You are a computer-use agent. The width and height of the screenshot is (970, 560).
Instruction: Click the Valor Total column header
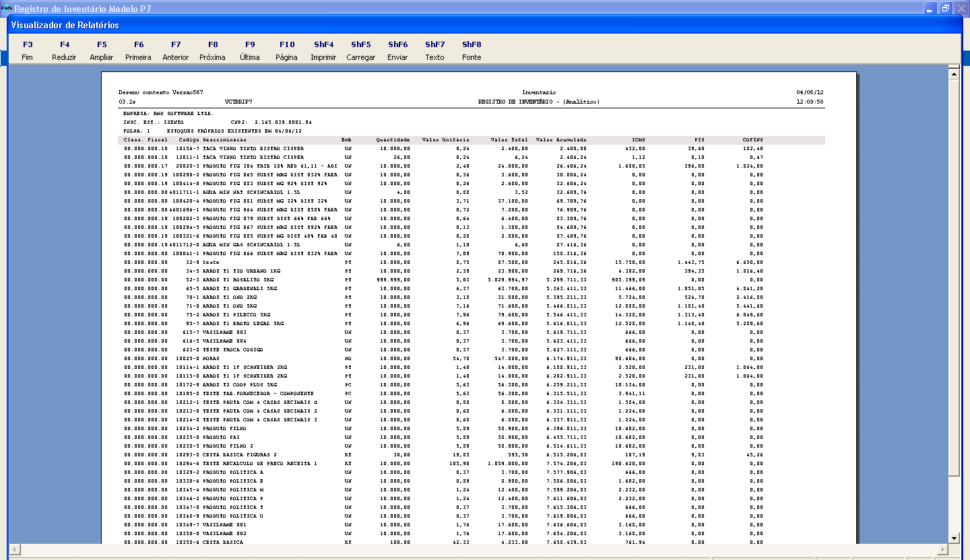point(509,140)
